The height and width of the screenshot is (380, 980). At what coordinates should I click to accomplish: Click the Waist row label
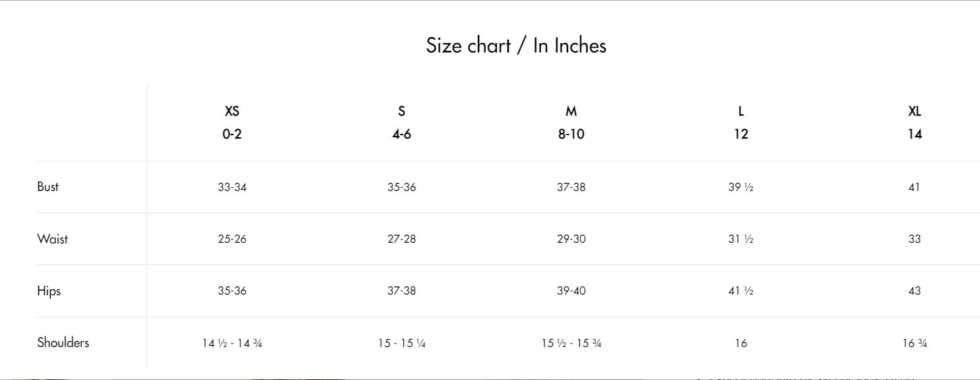(53, 239)
